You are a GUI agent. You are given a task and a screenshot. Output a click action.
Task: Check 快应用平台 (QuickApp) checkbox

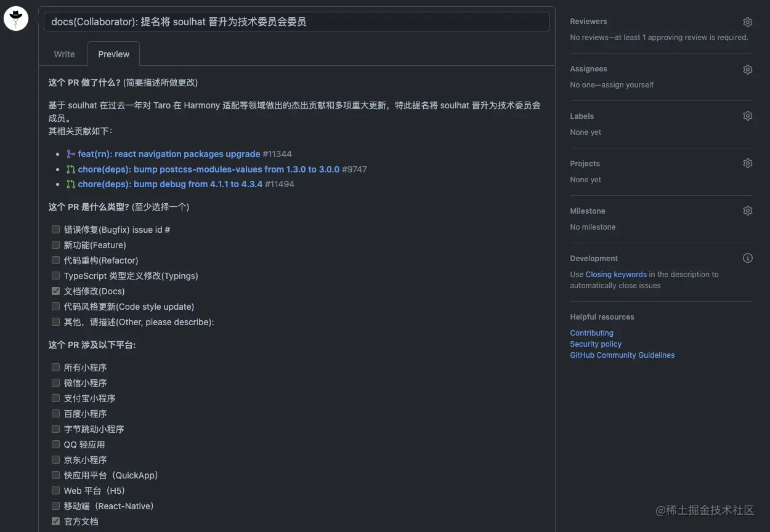(x=55, y=475)
